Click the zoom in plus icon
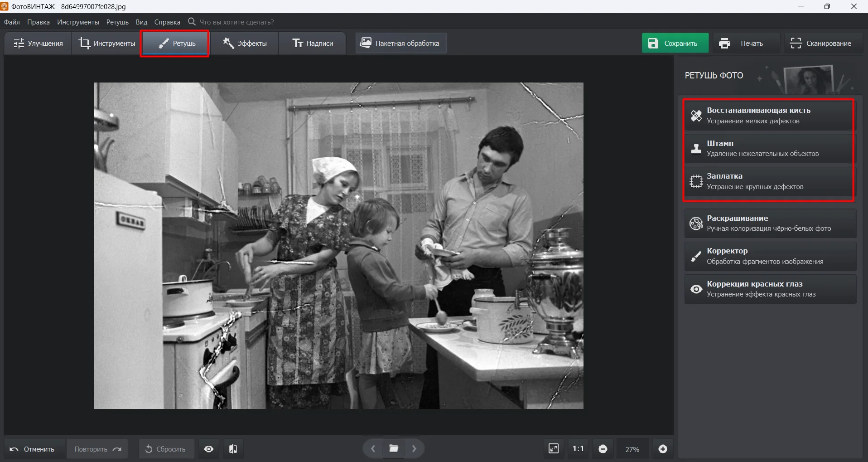Viewport: 868px width, 462px height. [663, 449]
